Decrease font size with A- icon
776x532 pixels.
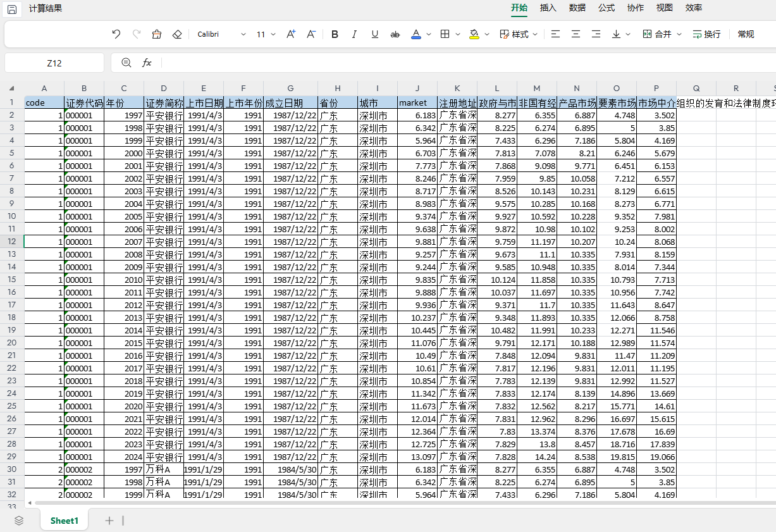[311, 34]
